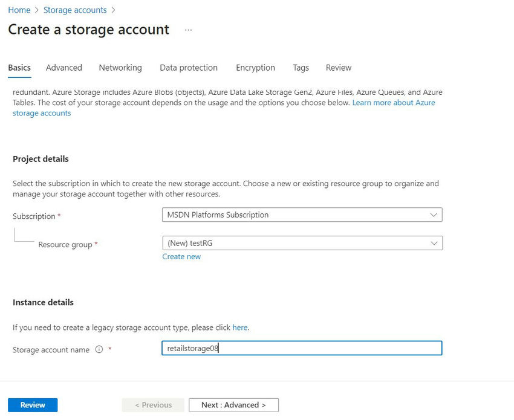Click here for legacy storage account types
514x420 pixels.
239,327
